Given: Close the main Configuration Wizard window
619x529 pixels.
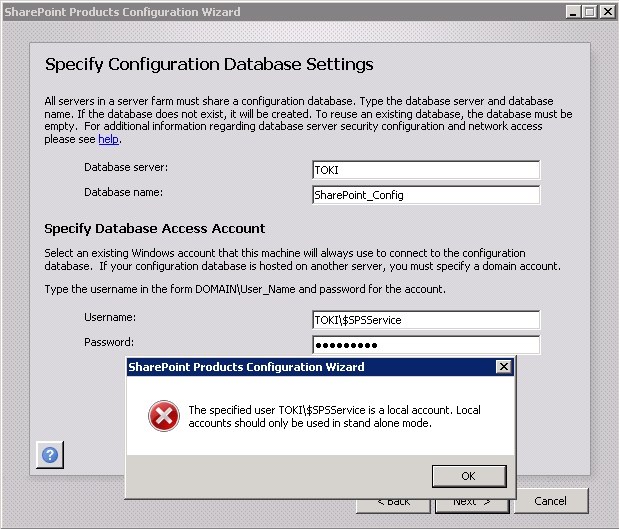Looking at the screenshot, I should coord(605,11).
